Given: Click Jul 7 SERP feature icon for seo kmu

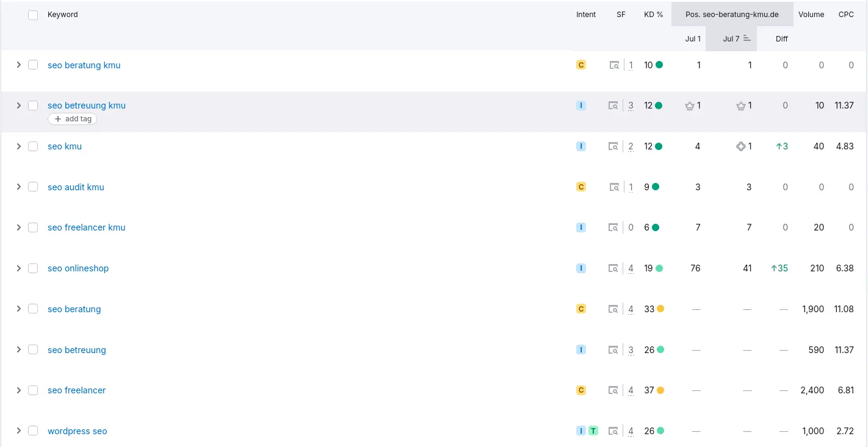Looking at the screenshot, I should click(741, 146).
